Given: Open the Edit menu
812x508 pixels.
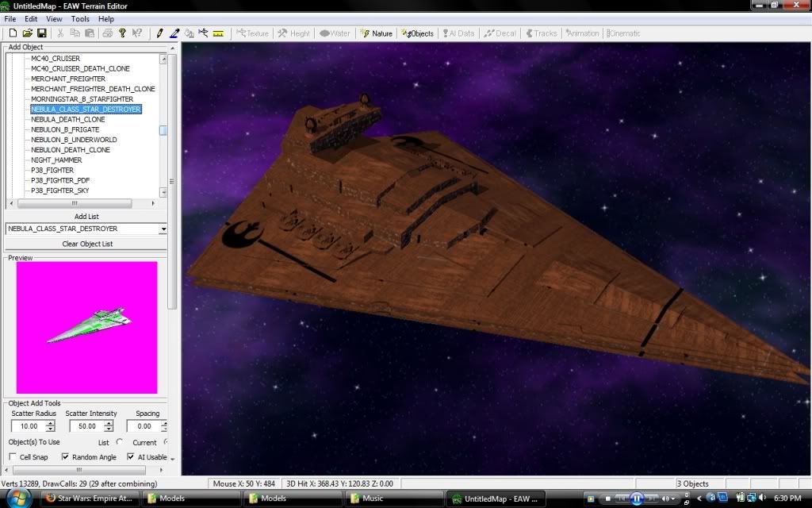Looking at the screenshot, I should click(31, 19).
